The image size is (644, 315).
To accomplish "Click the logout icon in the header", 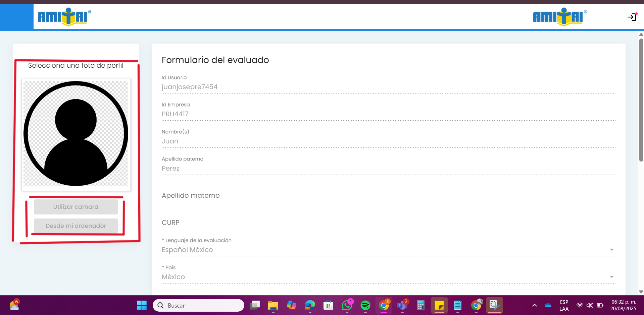I will point(632,17).
